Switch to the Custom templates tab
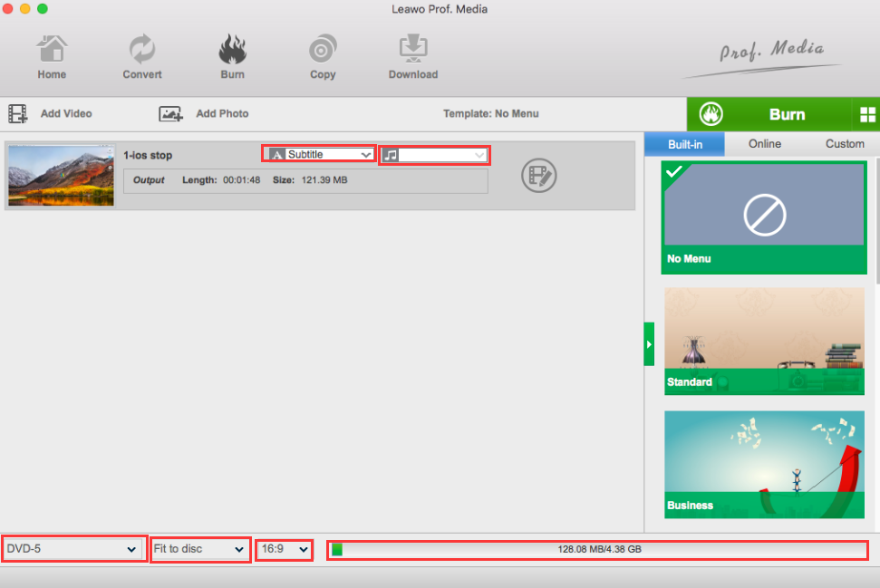The image size is (880, 588). tap(845, 144)
